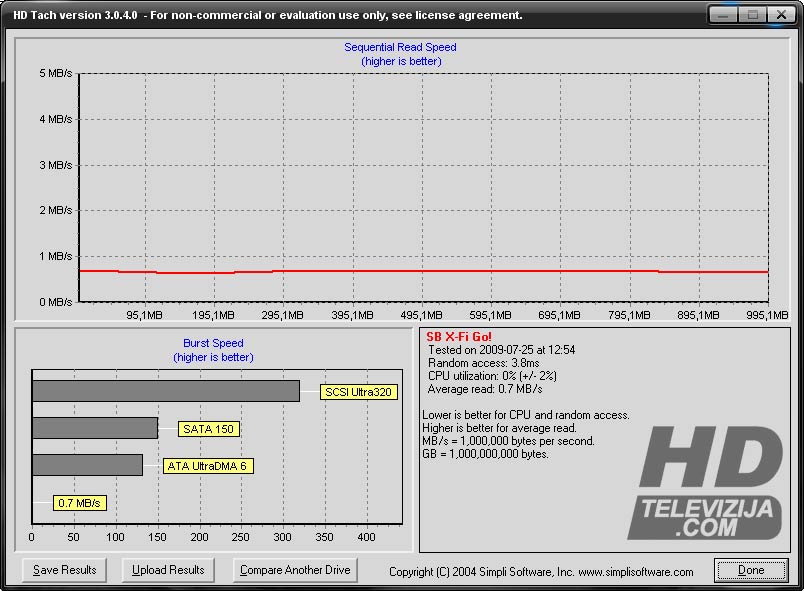Click the red sequential read line
Image resolution: width=804 pixels, height=591 pixels.
[x=424, y=271]
